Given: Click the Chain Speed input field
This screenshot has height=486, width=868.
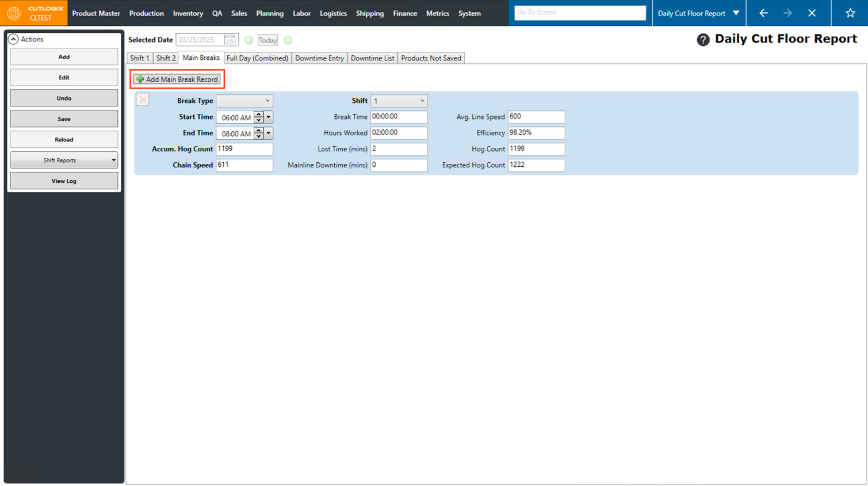Looking at the screenshot, I should [x=244, y=165].
